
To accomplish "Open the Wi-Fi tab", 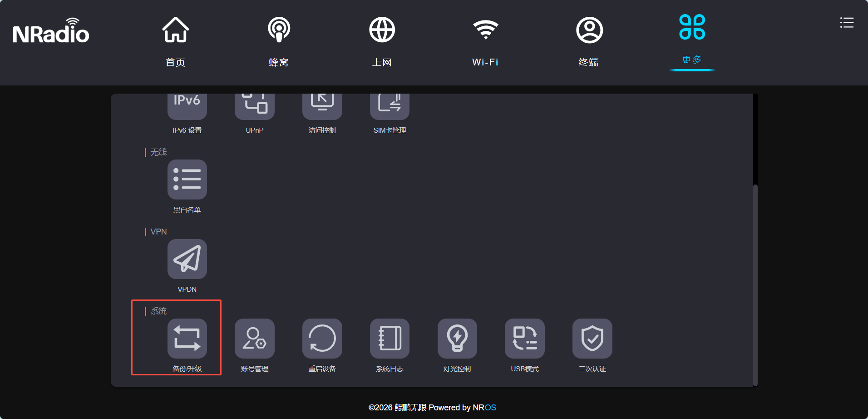I will [485, 42].
